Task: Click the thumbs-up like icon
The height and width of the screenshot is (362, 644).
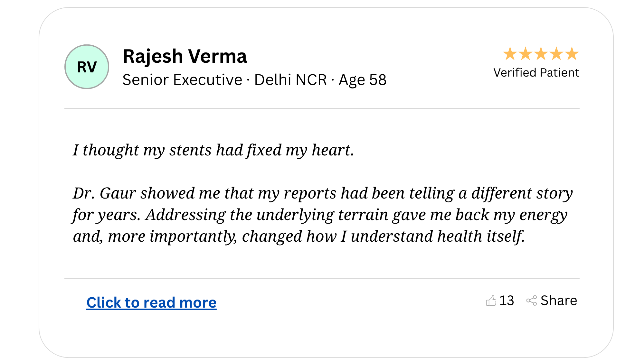Action: (491, 301)
